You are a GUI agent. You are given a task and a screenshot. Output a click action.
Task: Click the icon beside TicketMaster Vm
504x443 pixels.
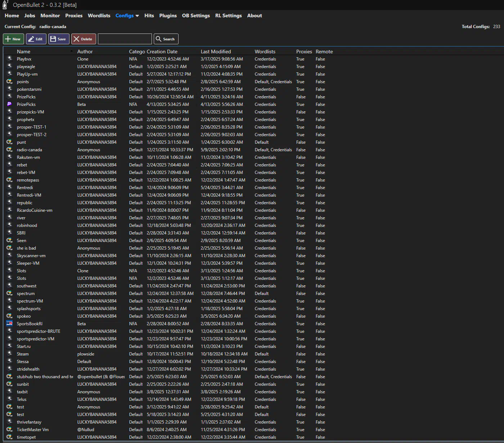point(10,429)
